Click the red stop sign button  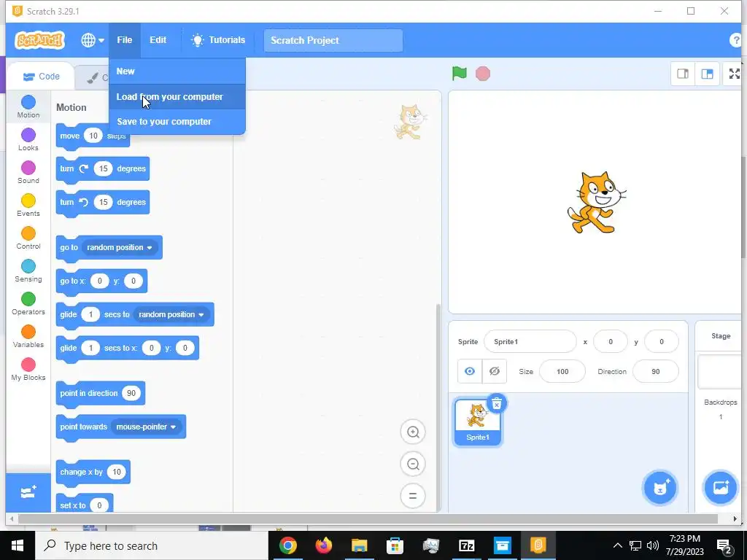pyautogui.click(x=483, y=74)
